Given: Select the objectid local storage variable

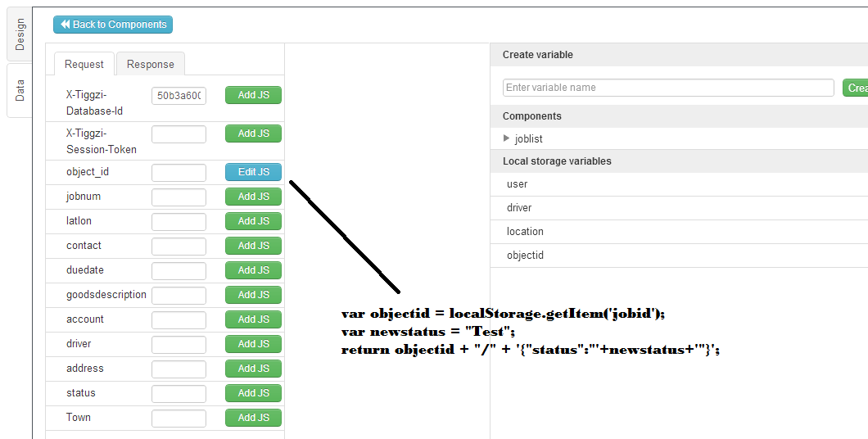Looking at the screenshot, I should (525, 256).
